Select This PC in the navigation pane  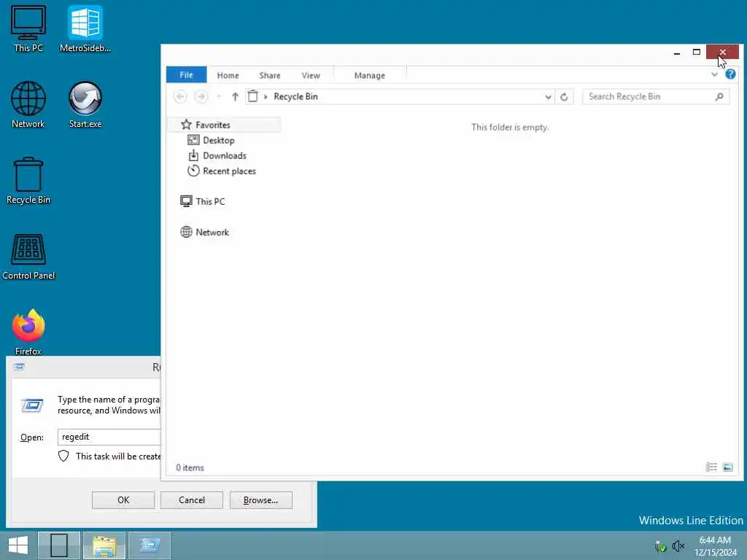tap(203, 201)
